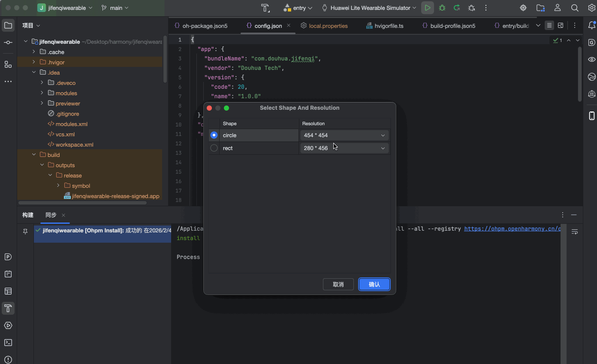This screenshot has width=597, height=364.
Task: Open the search magnifier icon
Action: tap(575, 8)
